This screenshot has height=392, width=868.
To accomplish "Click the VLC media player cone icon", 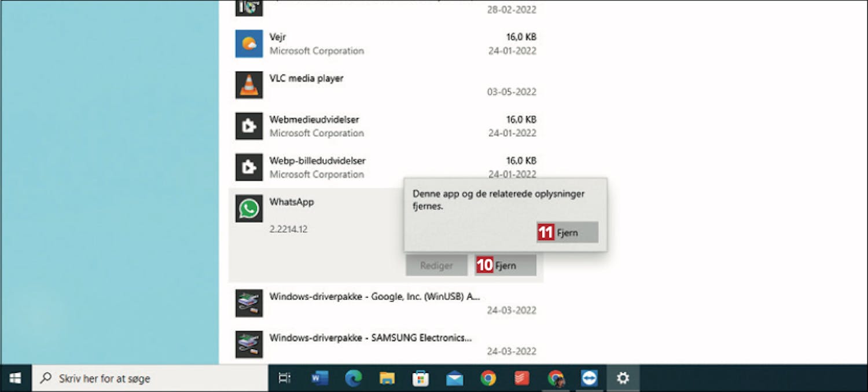I will [x=249, y=85].
